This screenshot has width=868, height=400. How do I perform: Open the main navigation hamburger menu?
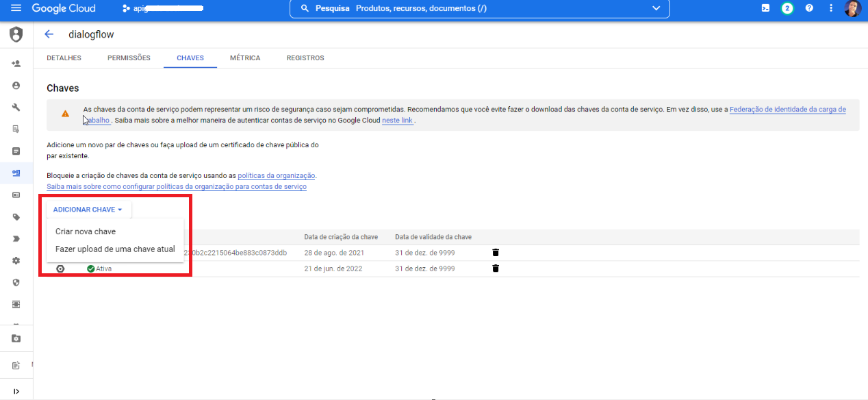click(16, 8)
